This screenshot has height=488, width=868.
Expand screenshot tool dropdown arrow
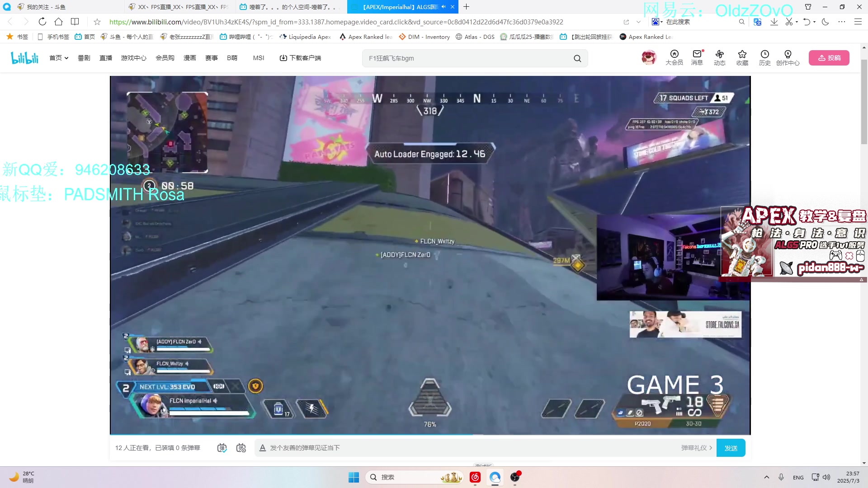[797, 22]
